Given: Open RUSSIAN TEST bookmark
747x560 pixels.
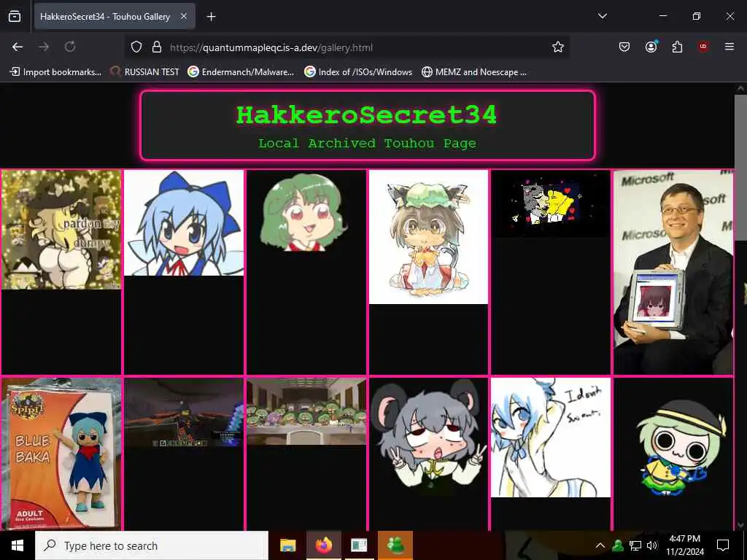Looking at the screenshot, I should [x=144, y=72].
